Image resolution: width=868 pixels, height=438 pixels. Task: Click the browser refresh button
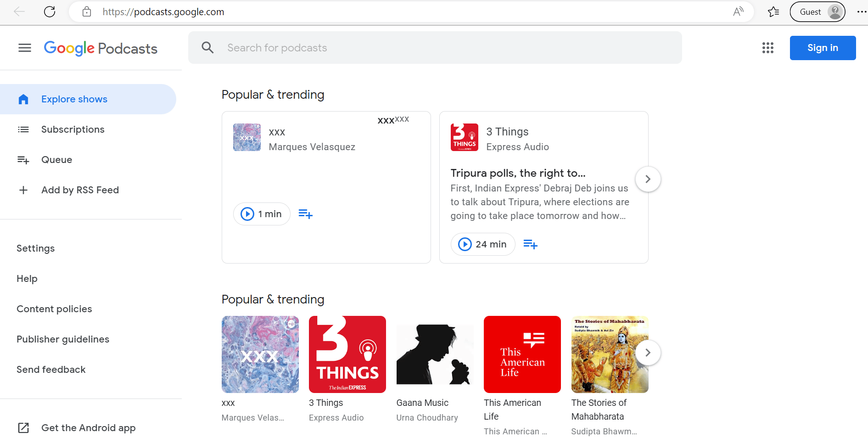tap(50, 12)
